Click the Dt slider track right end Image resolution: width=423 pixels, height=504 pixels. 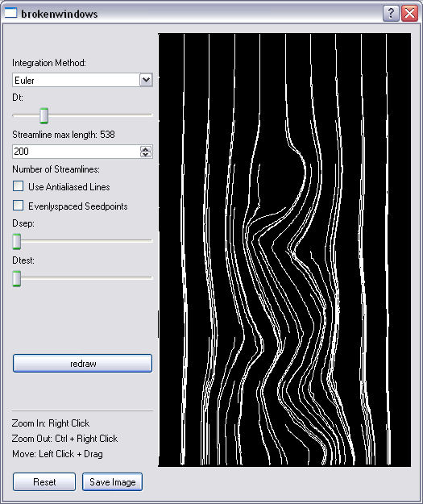point(150,115)
